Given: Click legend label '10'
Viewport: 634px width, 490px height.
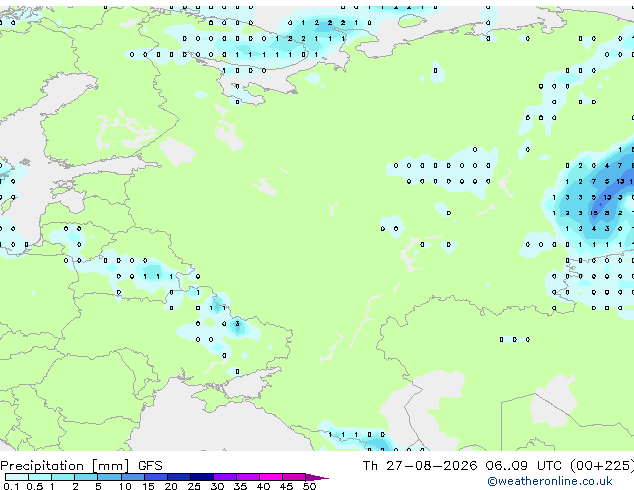Looking at the screenshot, I should [125, 486].
